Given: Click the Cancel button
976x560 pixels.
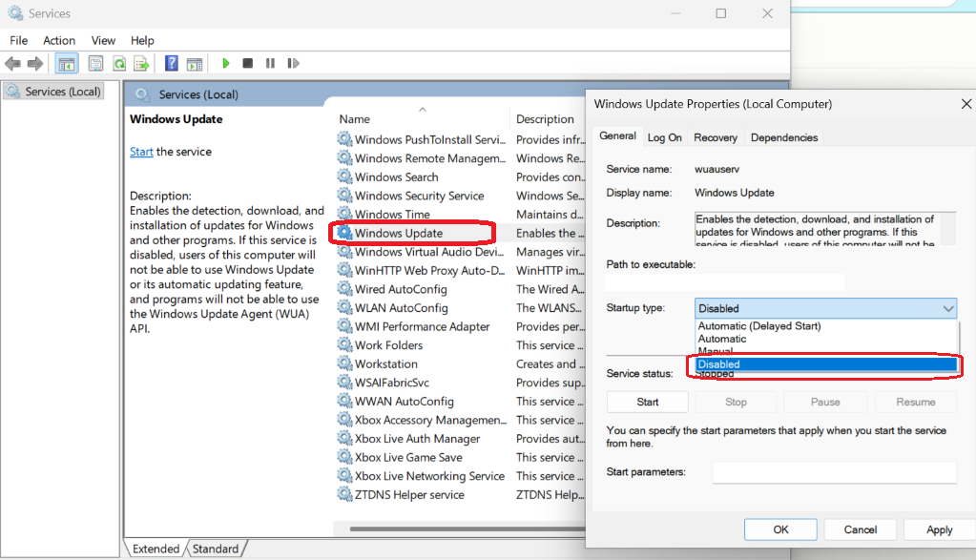Looking at the screenshot, I should pyautogui.click(x=861, y=529).
